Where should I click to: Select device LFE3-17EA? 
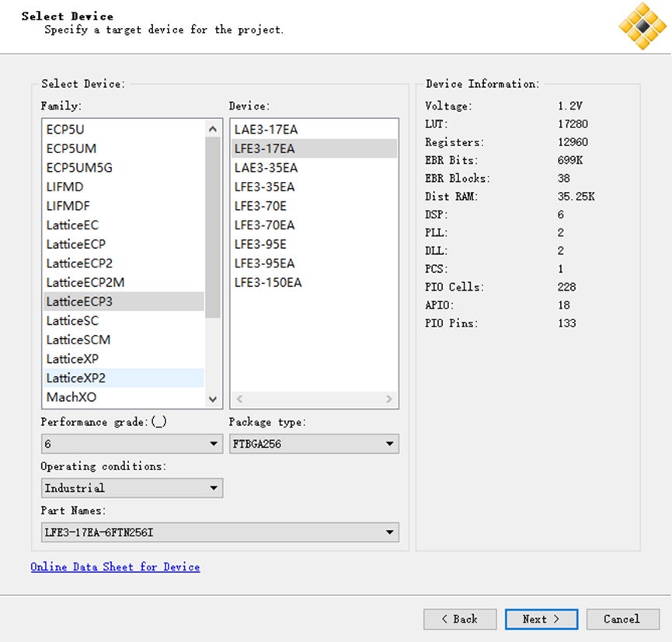point(314,148)
